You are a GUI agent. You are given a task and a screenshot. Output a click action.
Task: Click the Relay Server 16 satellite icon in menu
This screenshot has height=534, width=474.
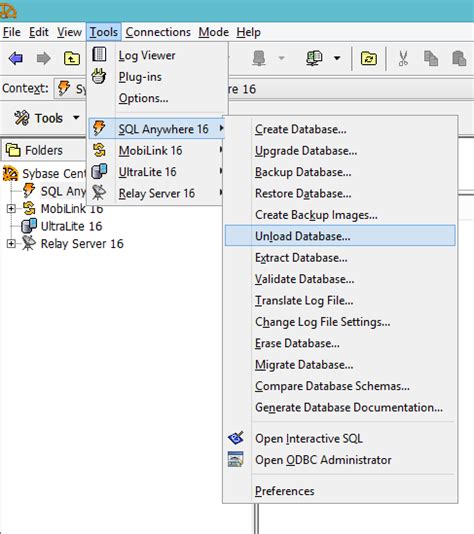pyautogui.click(x=99, y=193)
